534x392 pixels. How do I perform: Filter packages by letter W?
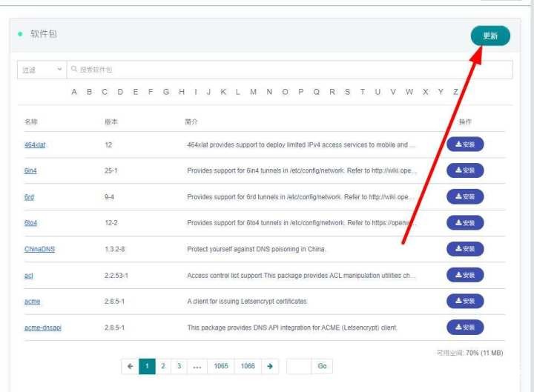coord(409,92)
